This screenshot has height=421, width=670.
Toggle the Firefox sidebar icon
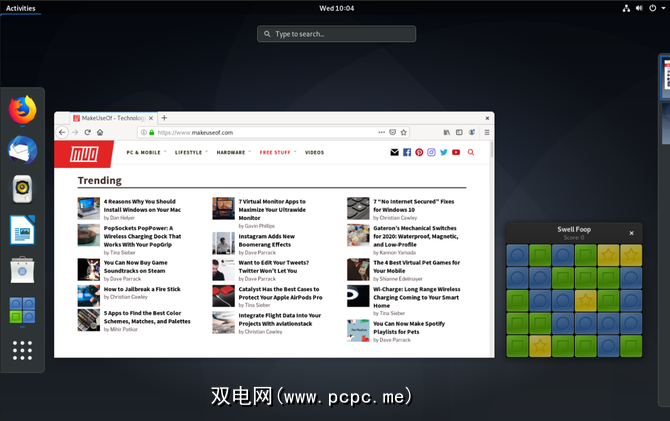coord(459,132)
